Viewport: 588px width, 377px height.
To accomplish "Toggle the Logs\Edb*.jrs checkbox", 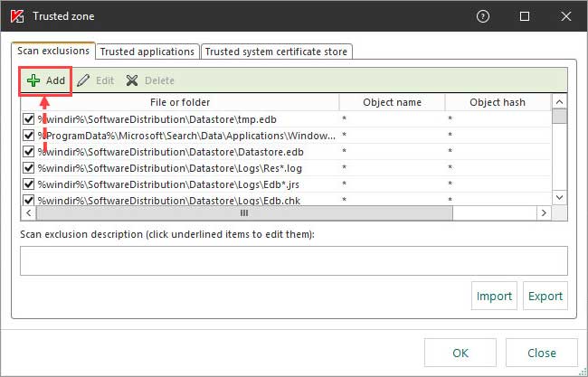I will point(29,184).
